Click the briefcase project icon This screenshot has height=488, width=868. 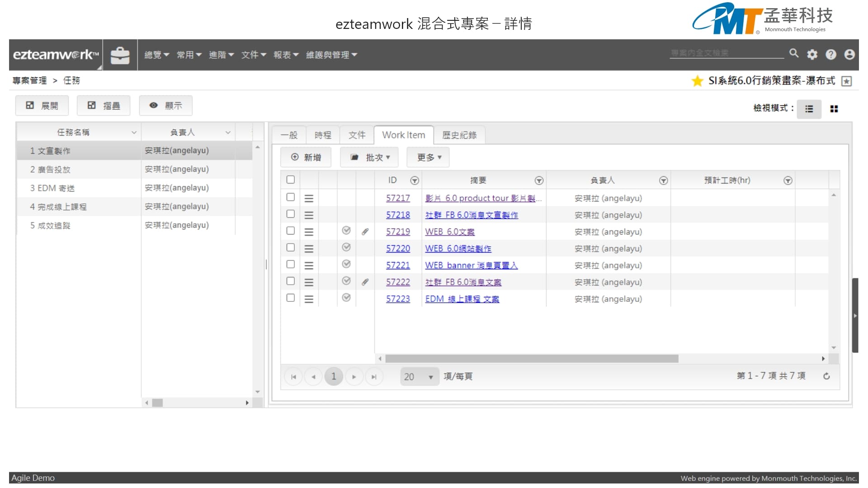[120, 55]
